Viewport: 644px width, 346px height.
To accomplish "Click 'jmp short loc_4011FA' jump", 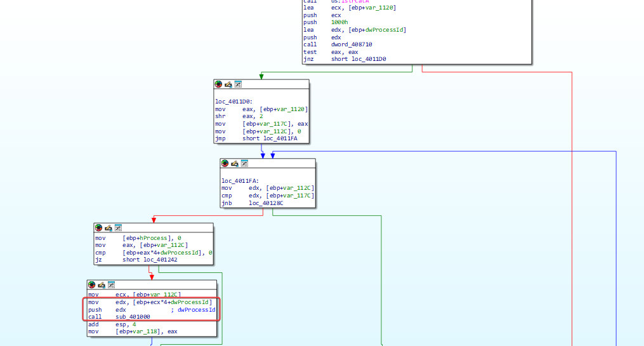I will pos(256,138).
